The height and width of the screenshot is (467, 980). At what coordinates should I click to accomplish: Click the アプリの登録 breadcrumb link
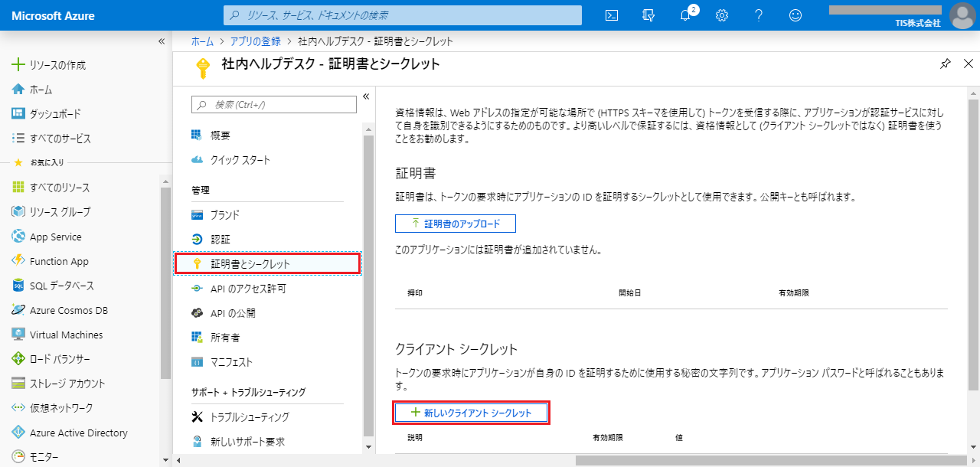(x=256, y=41)
